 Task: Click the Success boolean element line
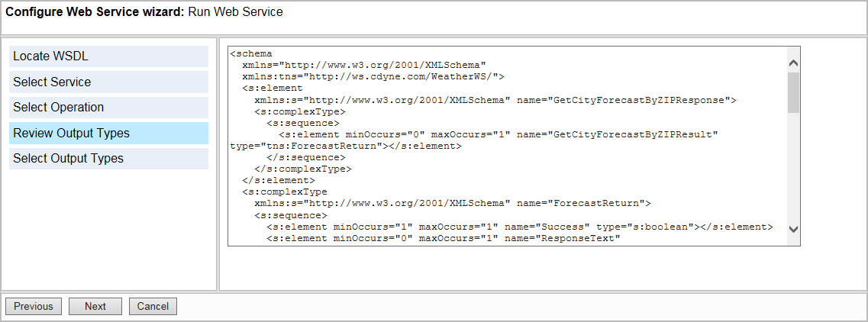[x=519, y=227]
